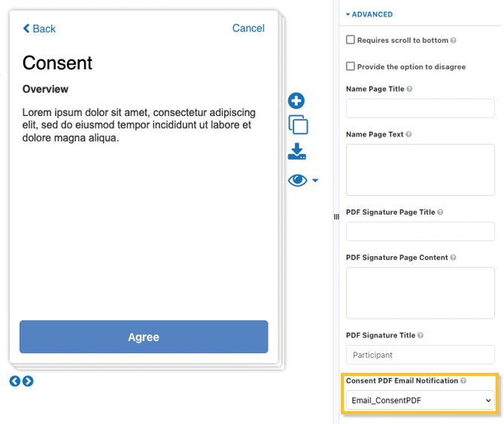Click the Cancel link
504x424 pixels.
248,29
